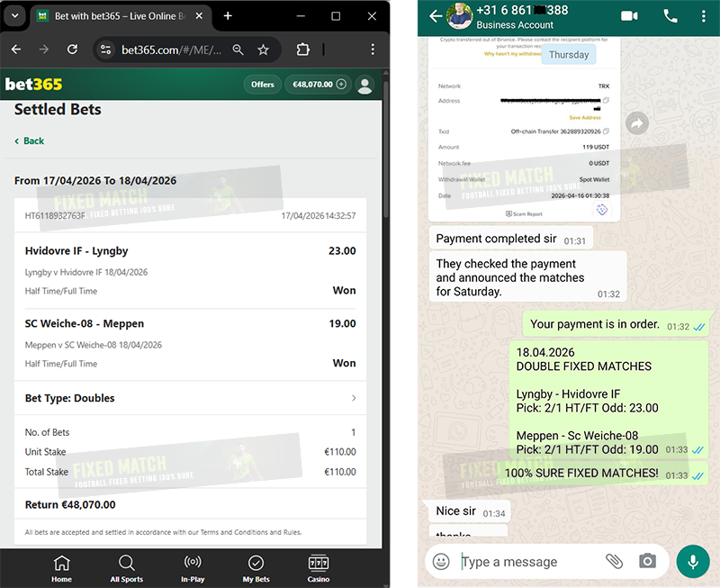Viewport: 720px width, 588px height.
Task: Open the camera from the message bar
Action: (647, 561)
